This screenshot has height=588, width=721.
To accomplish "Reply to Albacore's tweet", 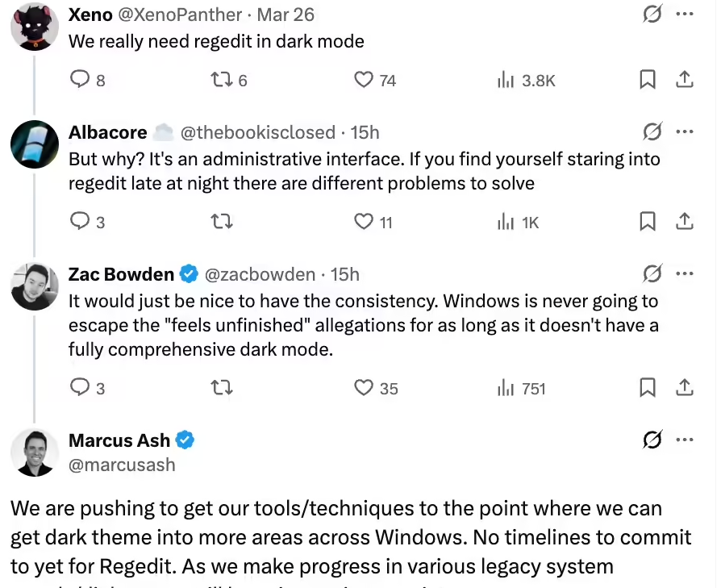I will [80, 221].
